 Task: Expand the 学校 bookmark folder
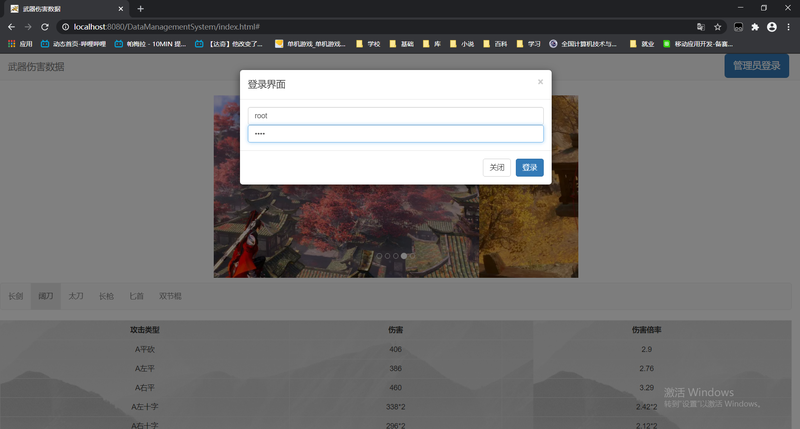point(368,44)
